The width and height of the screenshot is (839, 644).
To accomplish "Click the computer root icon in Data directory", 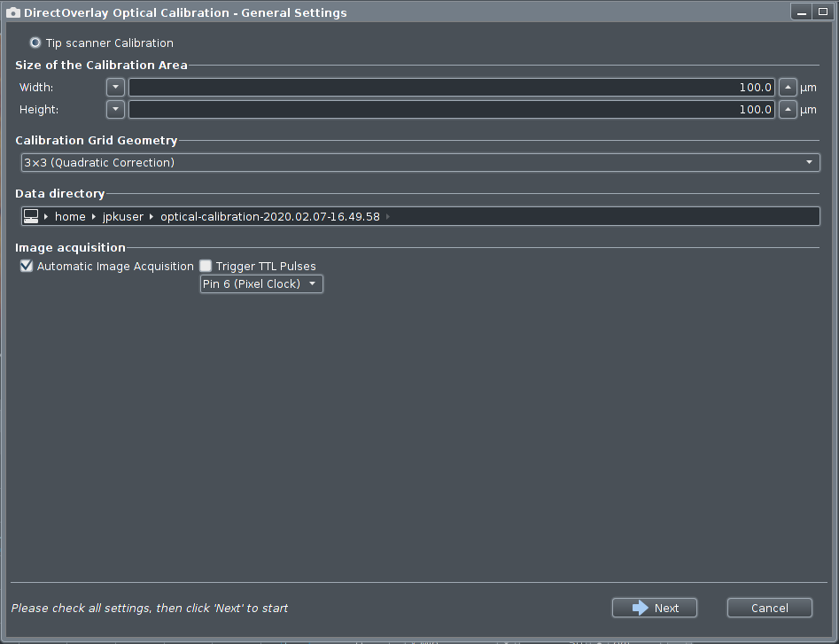I will click(31, 216).
